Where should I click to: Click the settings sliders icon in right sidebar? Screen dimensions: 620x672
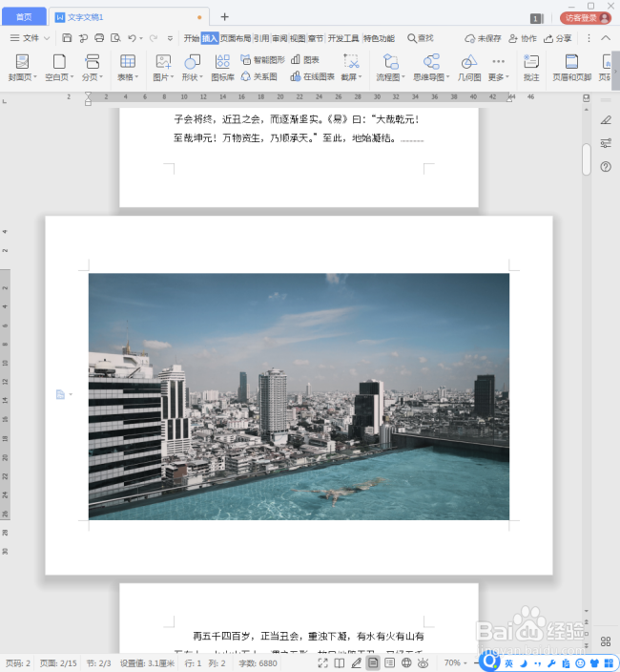606,143
